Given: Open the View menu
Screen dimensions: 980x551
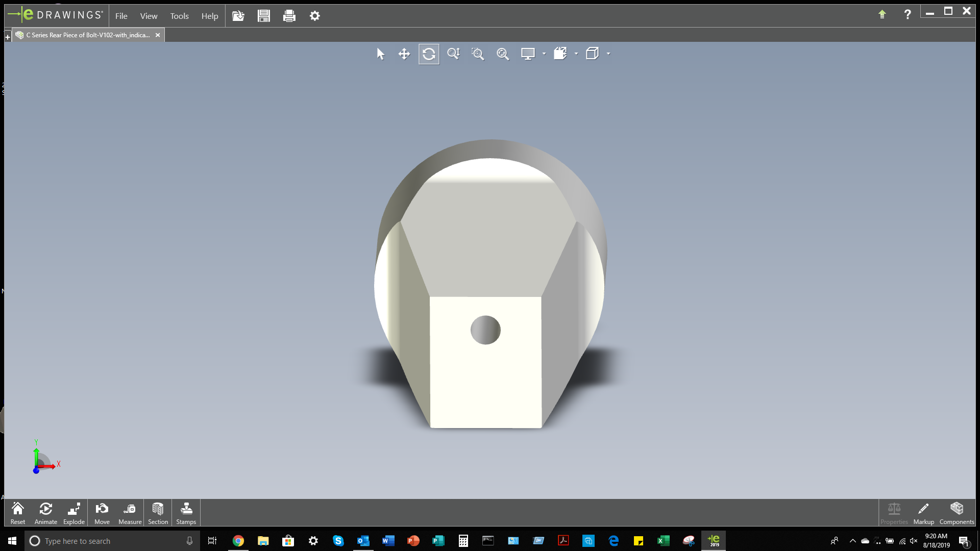Looking at the screenshot, I should point(149,16).
